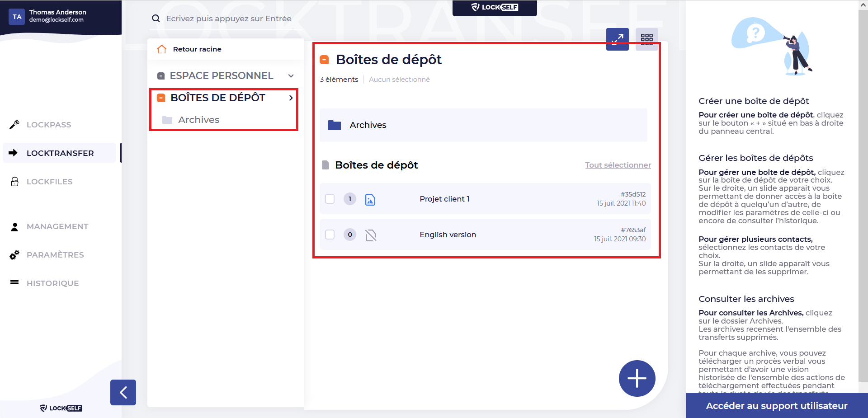868x418 pixels.
Task: Click the Paramètres gears icon
Action: click(14, 255)
